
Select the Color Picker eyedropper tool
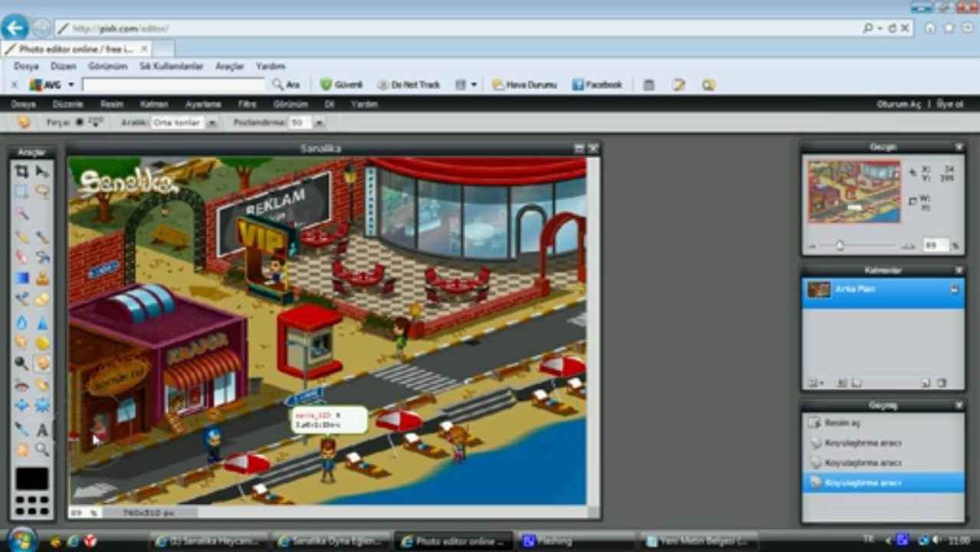pos(22,429)
